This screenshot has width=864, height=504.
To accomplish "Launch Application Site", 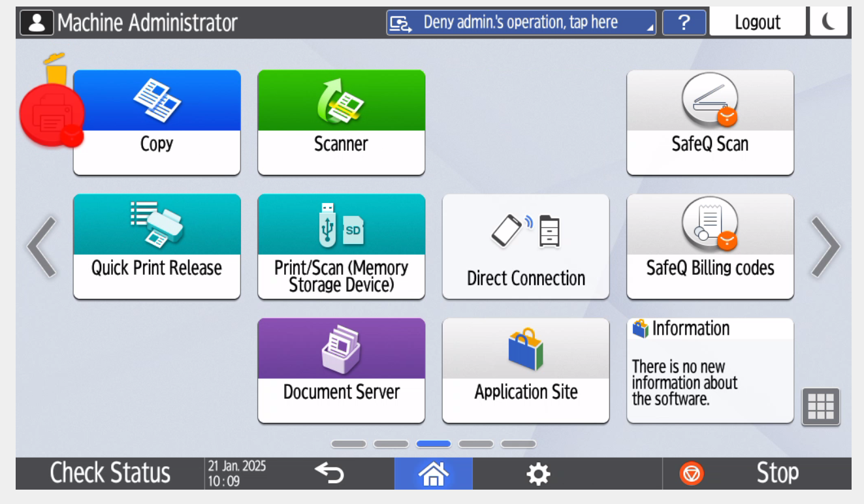I will coord(526,370).
